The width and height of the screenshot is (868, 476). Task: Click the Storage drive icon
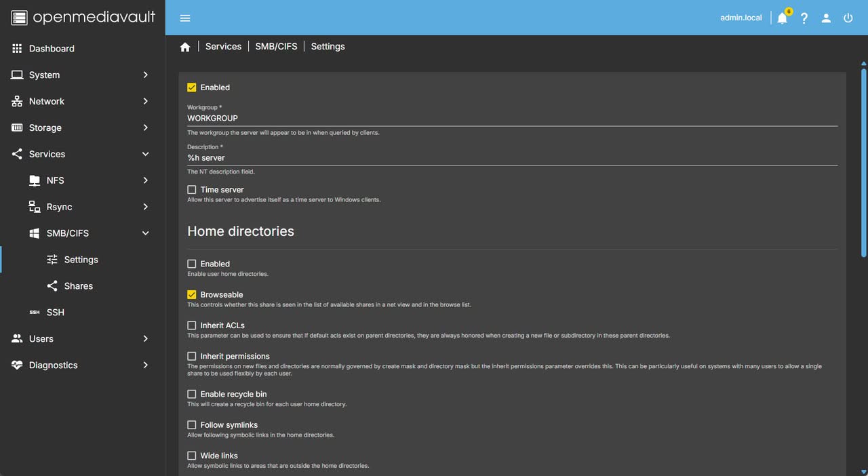pos(17,127)
